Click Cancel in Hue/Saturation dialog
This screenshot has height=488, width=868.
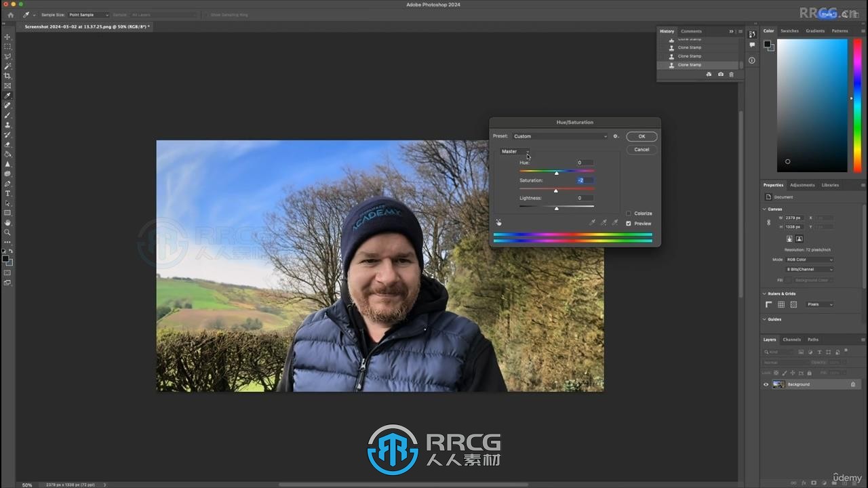[642, 149]
